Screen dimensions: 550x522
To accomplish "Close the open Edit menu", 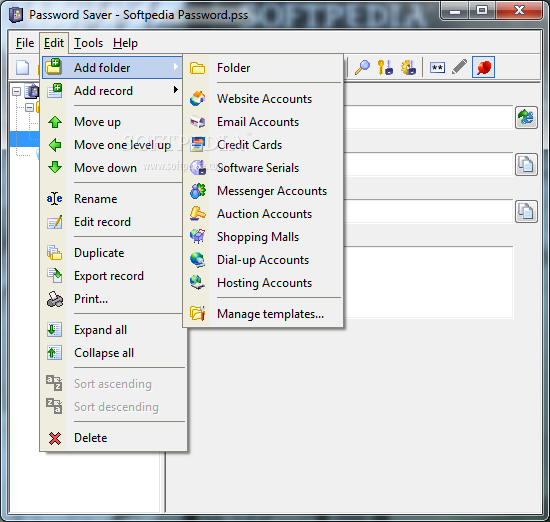I will point(54,43).
